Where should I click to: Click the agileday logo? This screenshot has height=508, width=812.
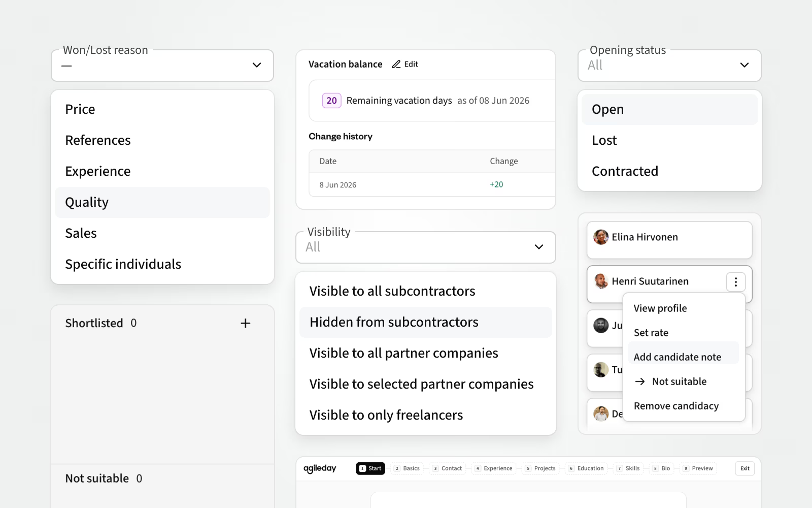coord(320,468)
